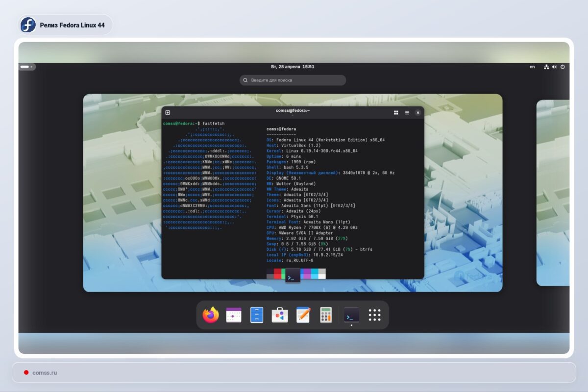Open the 'en' keyboard layout switcher

click(x=532, y=67)
